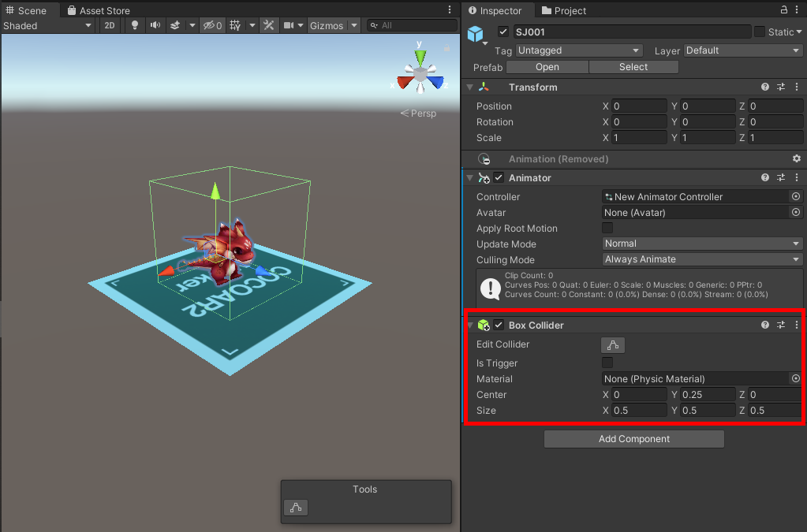Viewport: 807px width, 532px height.
Task: Click the grid snapping icon in the toolbar
Action: [x=235, y=25]
